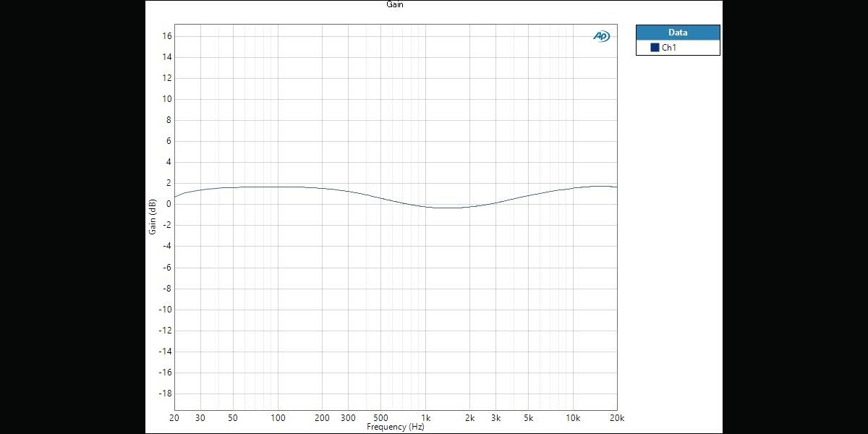
Task: Click the 0 dB tick label
Action: tap(169, 204)
